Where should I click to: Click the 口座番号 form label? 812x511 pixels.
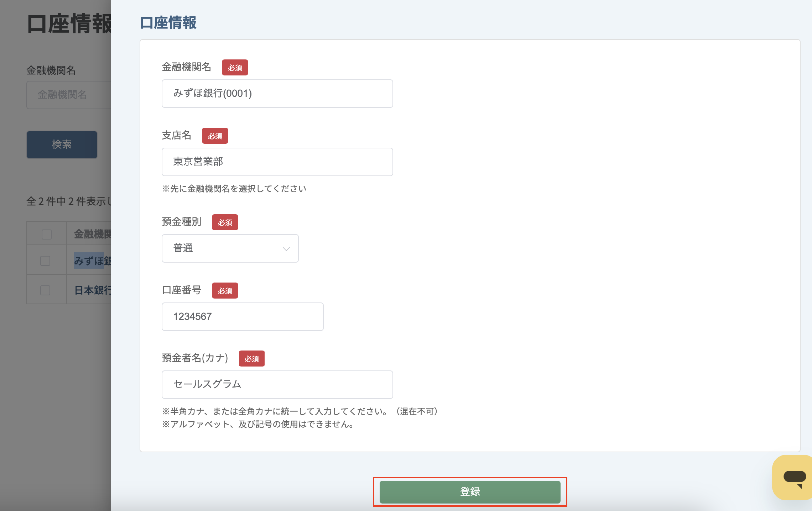click(182, 290)
